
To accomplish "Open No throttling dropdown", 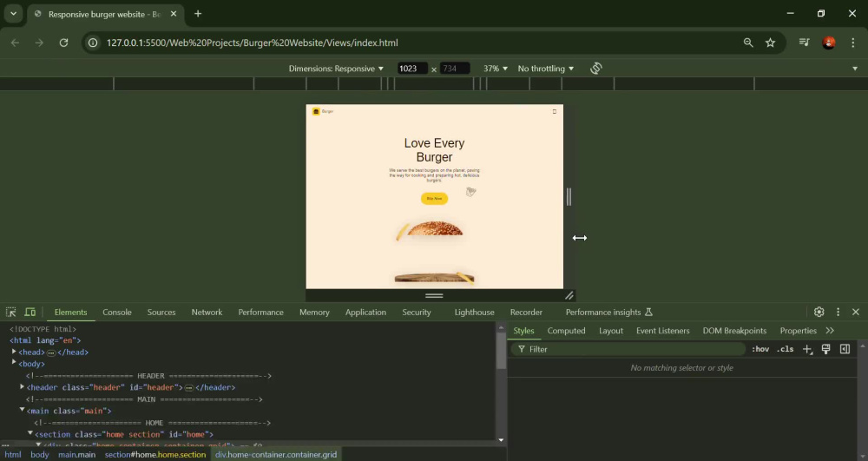I will [x=545, y=69].
